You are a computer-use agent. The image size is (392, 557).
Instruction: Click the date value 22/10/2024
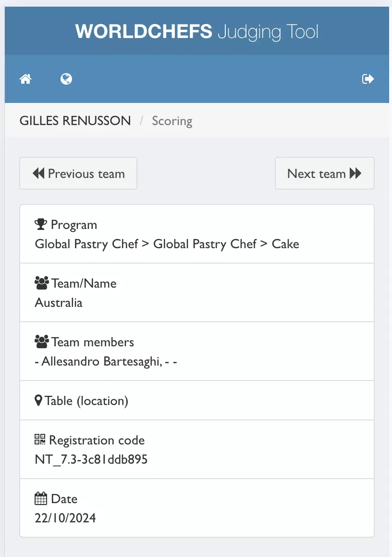click(x=65, y=518)
